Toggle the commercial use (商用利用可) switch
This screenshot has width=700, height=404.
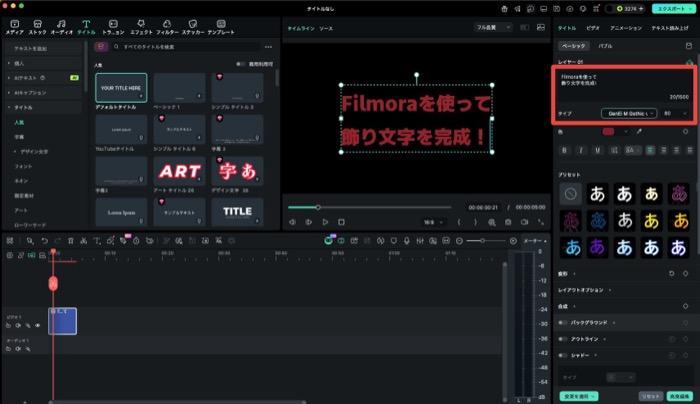240,64
